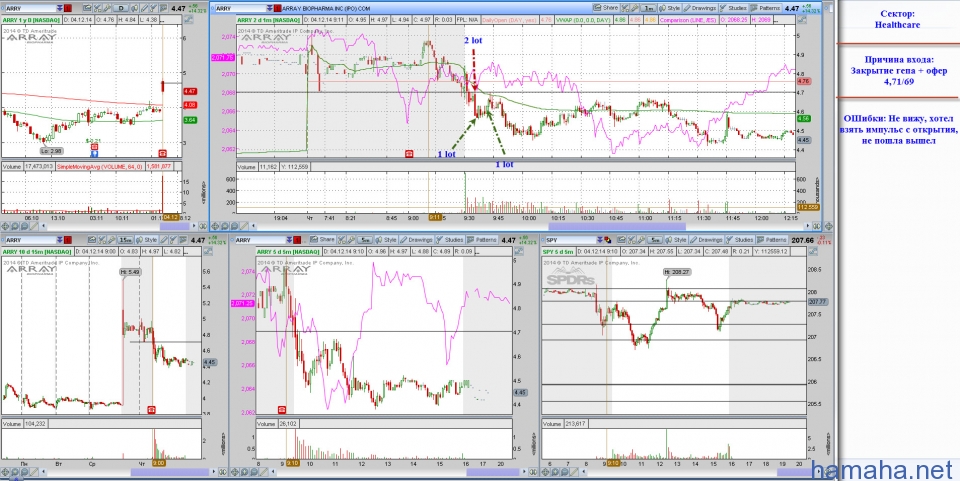This screenshot has width=960, height=481.
Task: Open the Share button on the ARRY 2 d 1m chart
Action: [606, 8]
